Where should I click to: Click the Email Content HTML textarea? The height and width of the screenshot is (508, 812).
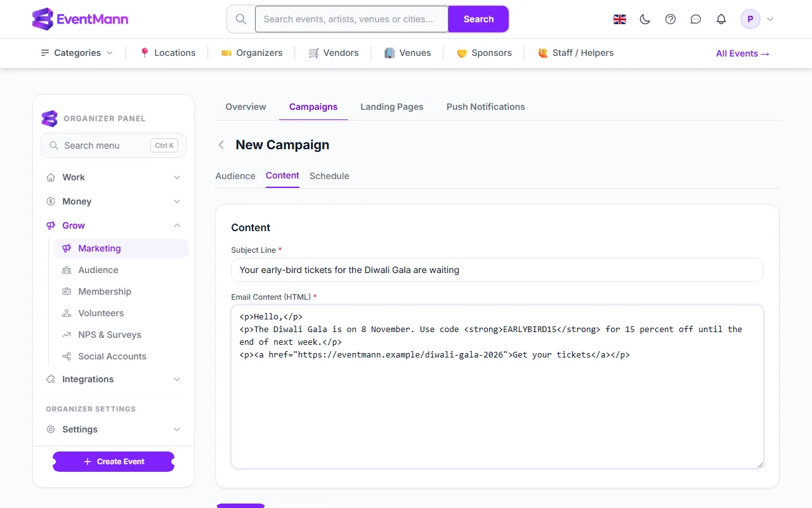[x=497, y=387]
